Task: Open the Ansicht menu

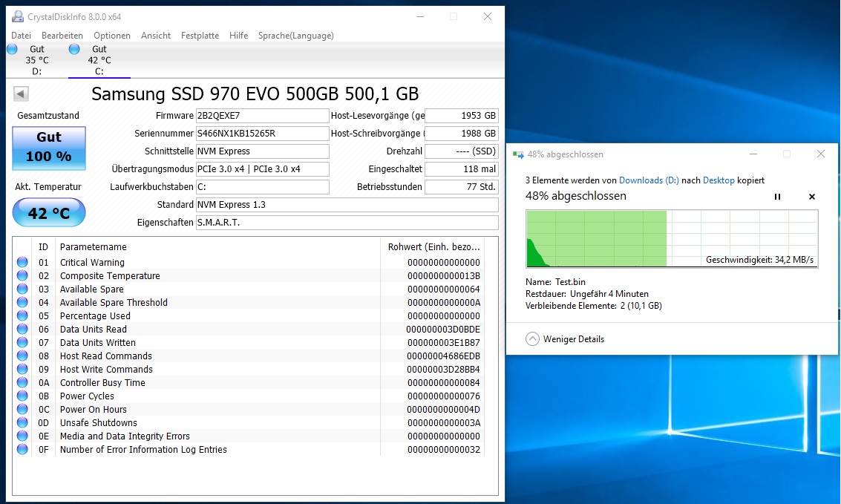Action: [156, 36]
